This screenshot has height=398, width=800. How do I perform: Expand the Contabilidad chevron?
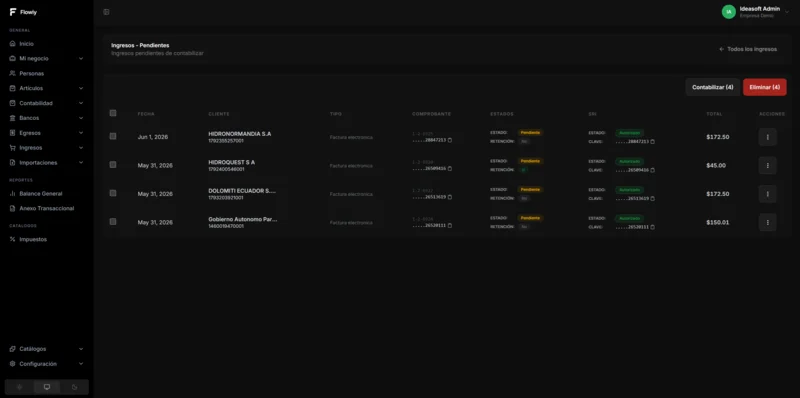coord(81,103)
